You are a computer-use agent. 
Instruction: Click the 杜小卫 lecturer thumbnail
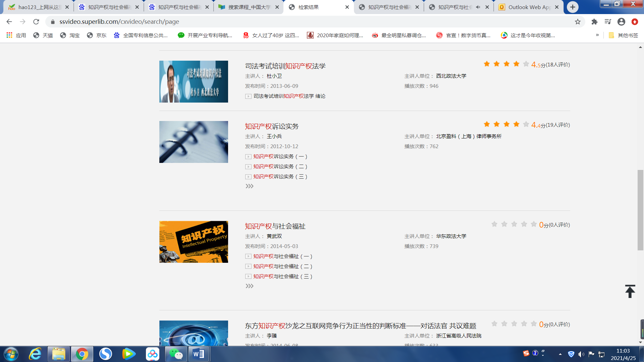[x=194, y=81]
